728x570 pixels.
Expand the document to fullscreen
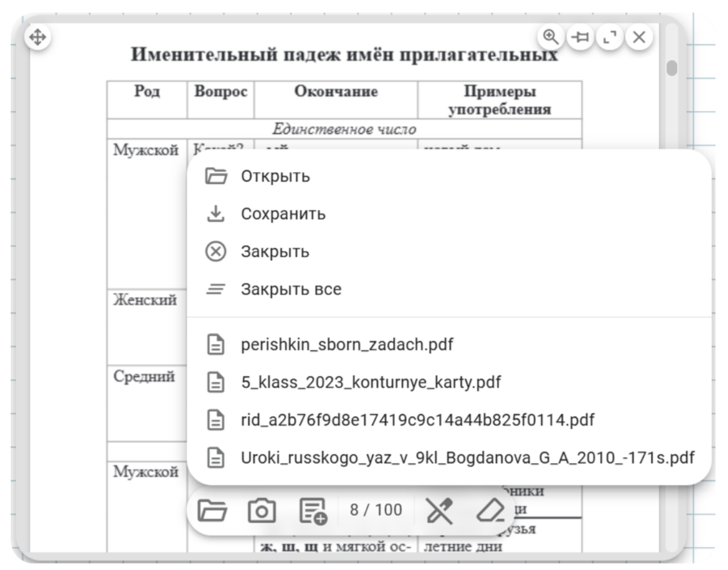[610, 36]
